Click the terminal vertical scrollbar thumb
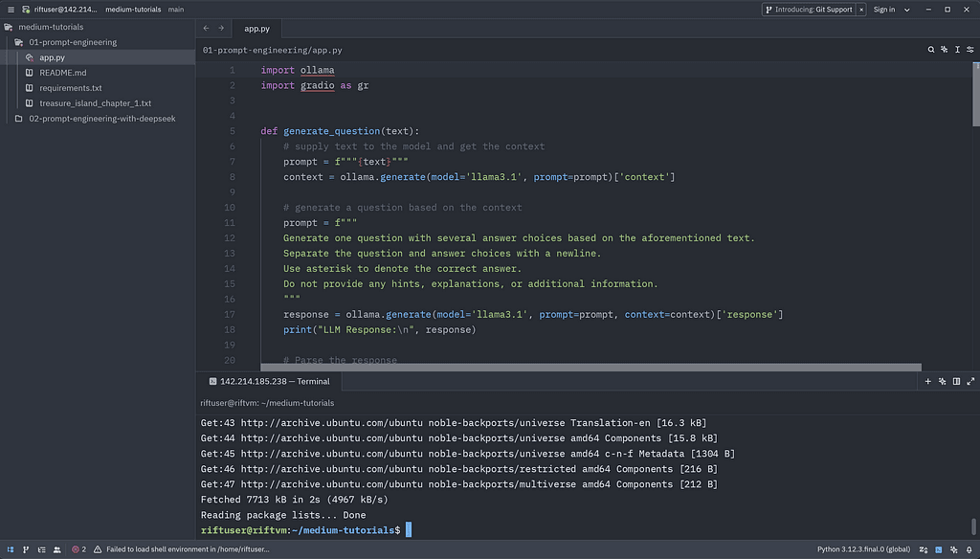 (x=973, y=526)
